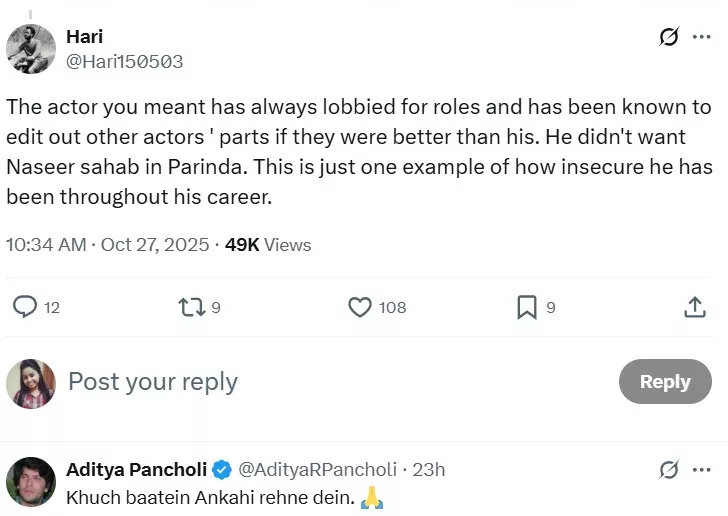
Task: Click the 23h timestamp on the reply
Action: click(429, 469)
